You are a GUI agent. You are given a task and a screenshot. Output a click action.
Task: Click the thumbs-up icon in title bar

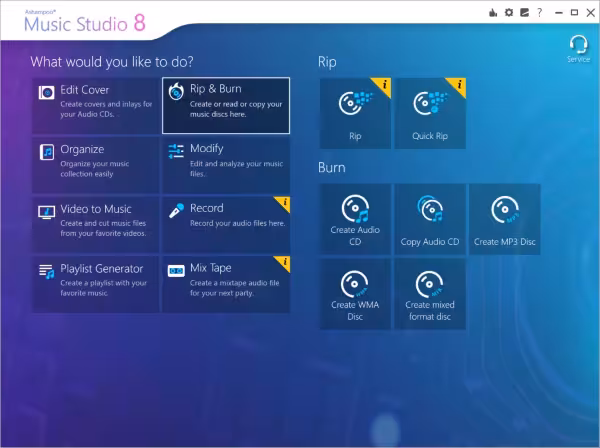493,13
